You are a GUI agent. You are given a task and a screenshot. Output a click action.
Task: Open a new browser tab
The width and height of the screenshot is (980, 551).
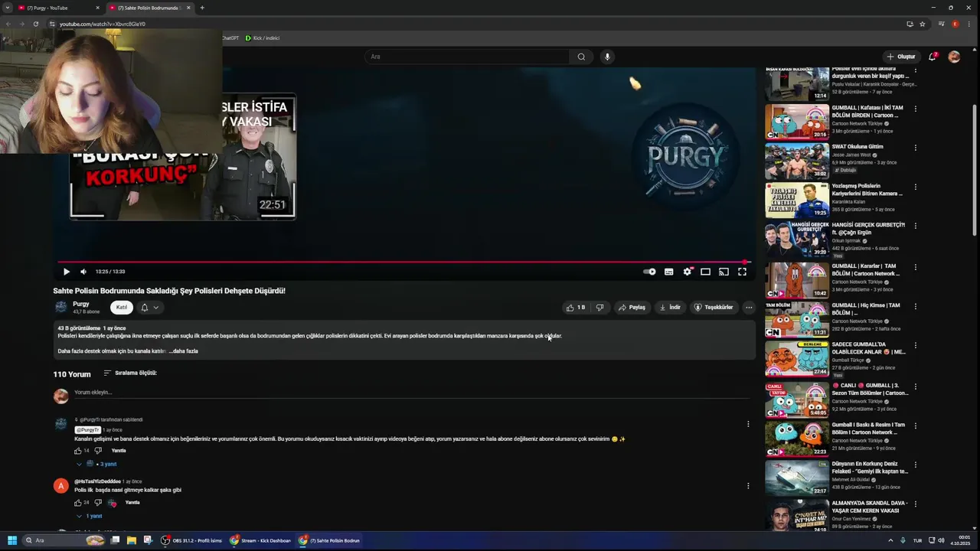coord(202,8)
